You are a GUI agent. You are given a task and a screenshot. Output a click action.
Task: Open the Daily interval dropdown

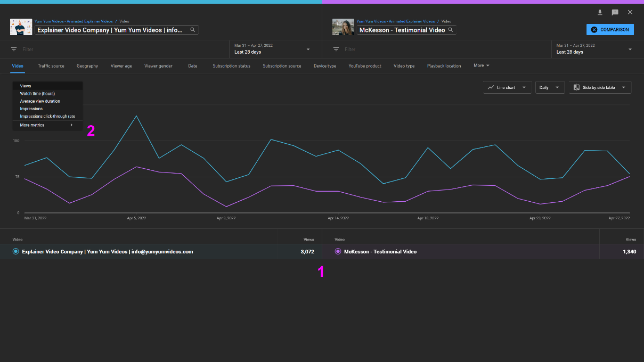[x=550, y=87]
